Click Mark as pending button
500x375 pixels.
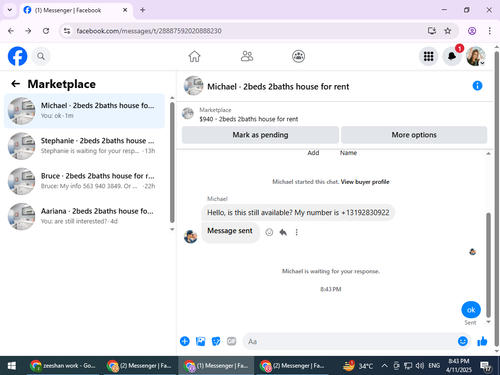[x=260, y=135]
